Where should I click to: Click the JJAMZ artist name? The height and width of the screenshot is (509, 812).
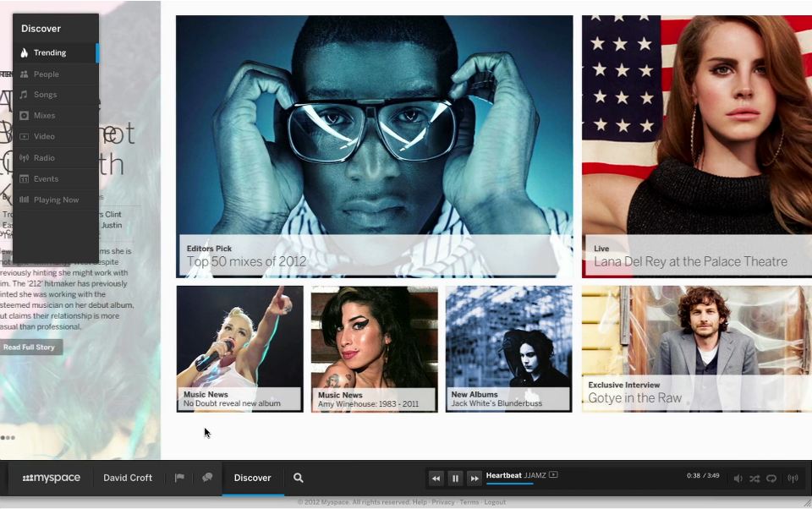(x=535, y=475)
